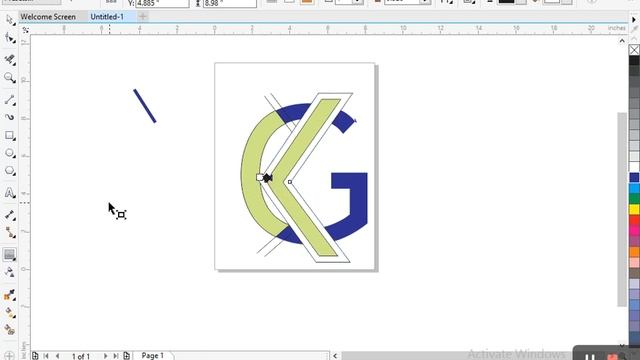Add a page before using left page icon
Viewport: 640px width, 360px height.
pyautogui.click(x=35, y=356)
